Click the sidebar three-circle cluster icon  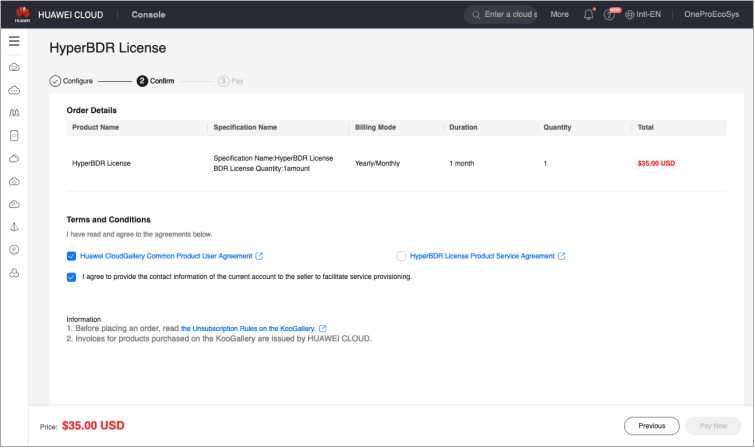[x=14, y=273]
